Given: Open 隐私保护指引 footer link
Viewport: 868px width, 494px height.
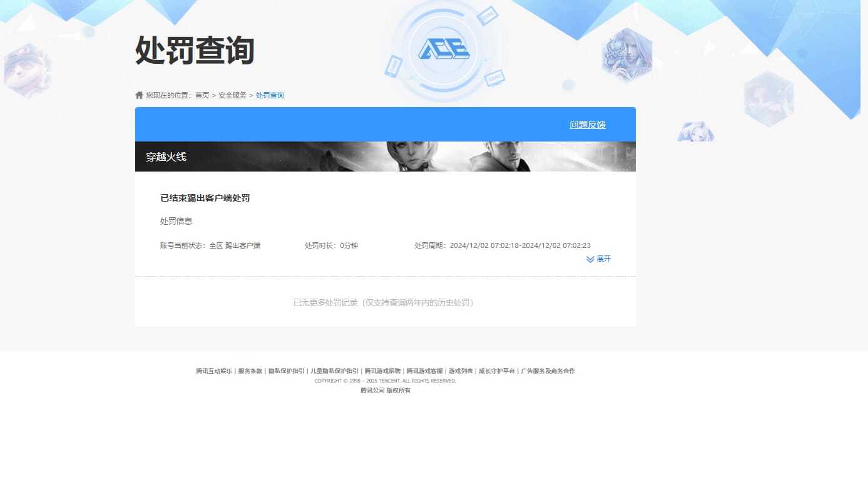Looking at the screenshot, I should pyautogui.click(x=287, y=371).
